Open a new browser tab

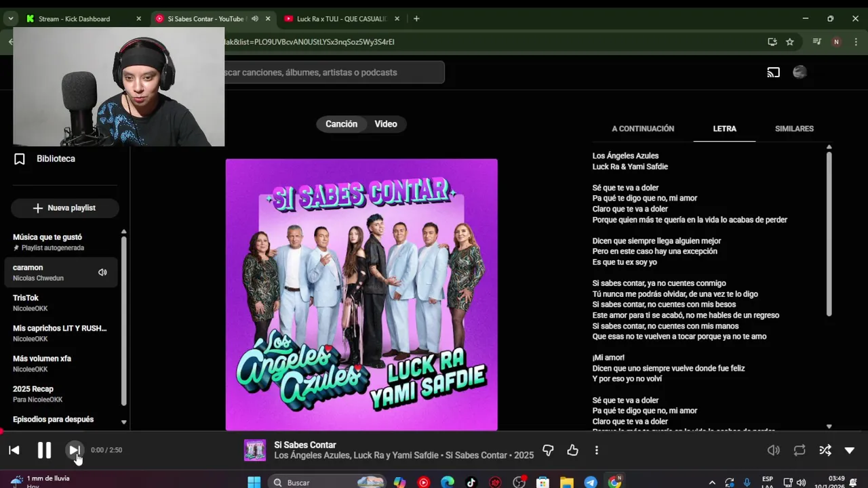tap(416, 19)
